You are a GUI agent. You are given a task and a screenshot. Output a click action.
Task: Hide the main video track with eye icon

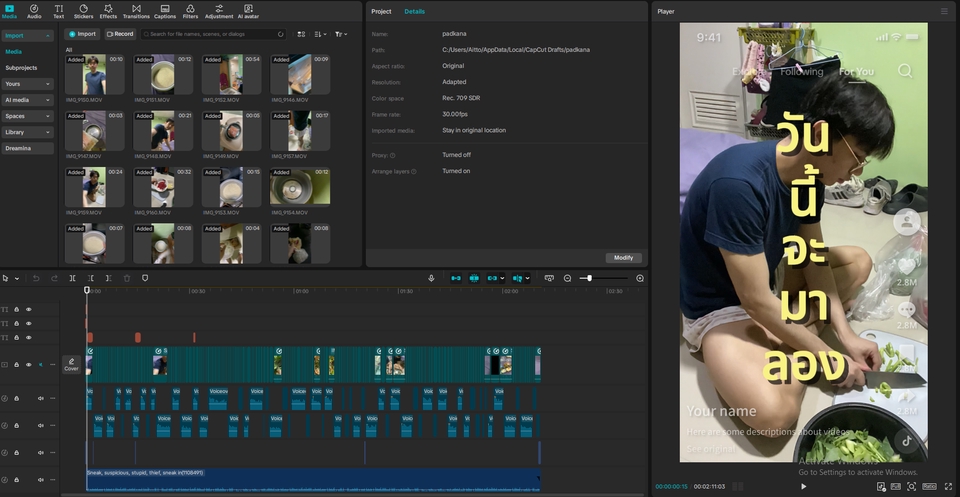(29, 365)
